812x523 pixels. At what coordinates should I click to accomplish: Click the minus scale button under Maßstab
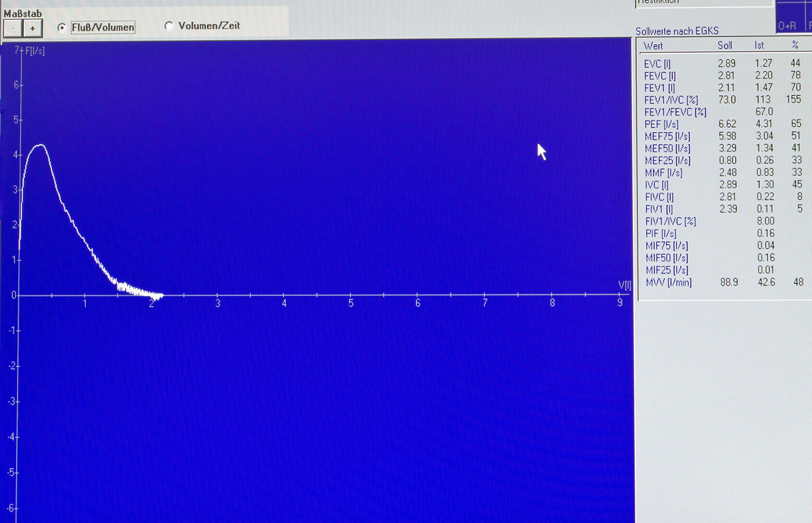tap(13, 29)
